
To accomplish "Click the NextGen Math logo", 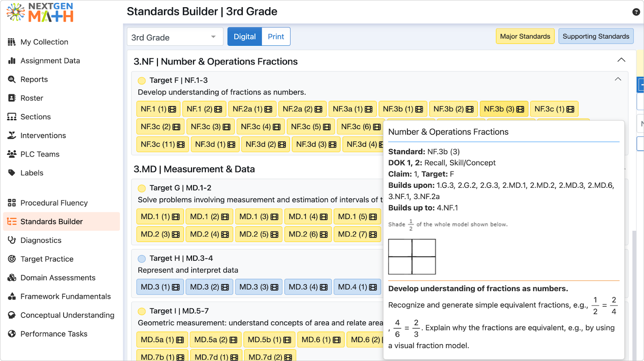I will 40,12.
